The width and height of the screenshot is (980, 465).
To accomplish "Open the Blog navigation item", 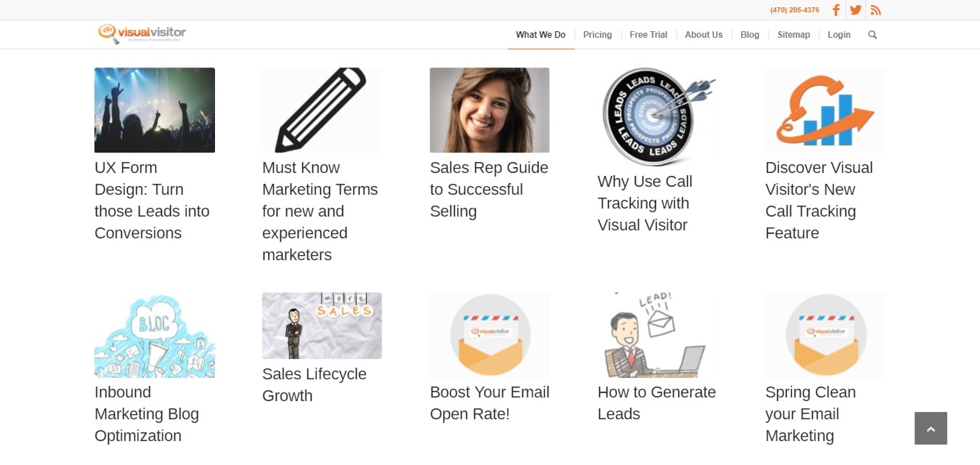I will coord(750,35).
